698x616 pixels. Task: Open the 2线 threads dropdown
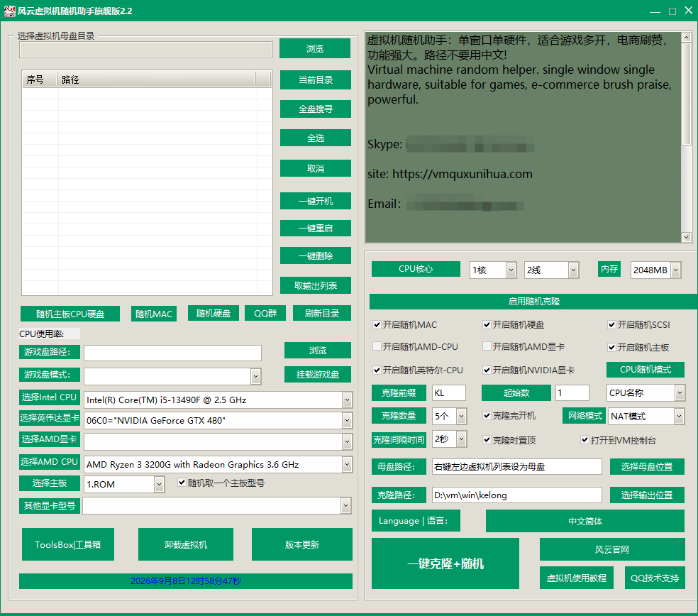573,270
